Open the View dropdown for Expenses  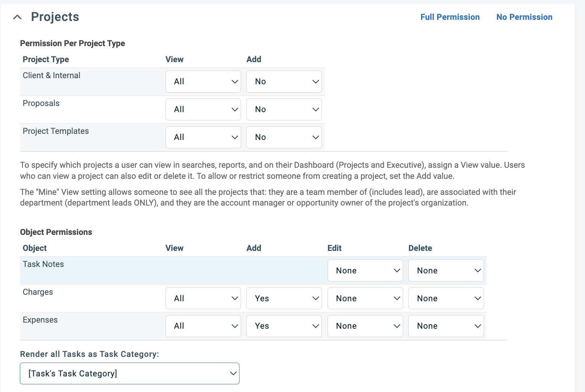(203, 326)
